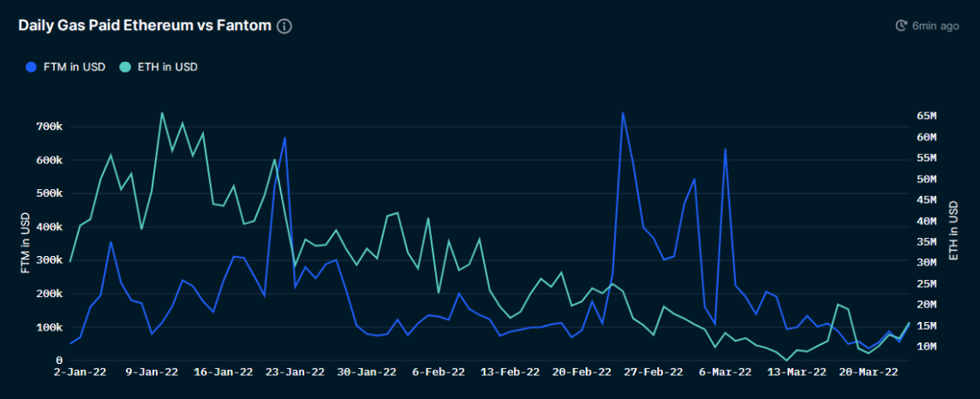Click the 15M right axis value

click(x=926, y=326)
